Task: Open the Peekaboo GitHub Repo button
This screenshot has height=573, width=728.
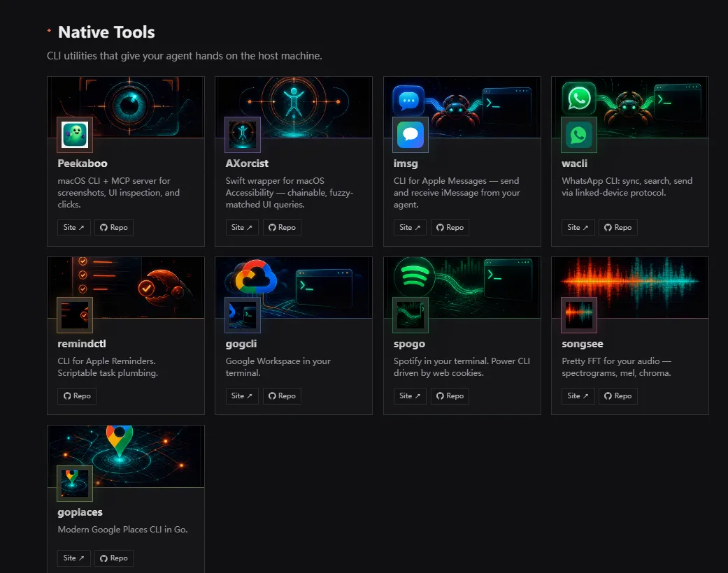Action: click(x=114, y=227)
